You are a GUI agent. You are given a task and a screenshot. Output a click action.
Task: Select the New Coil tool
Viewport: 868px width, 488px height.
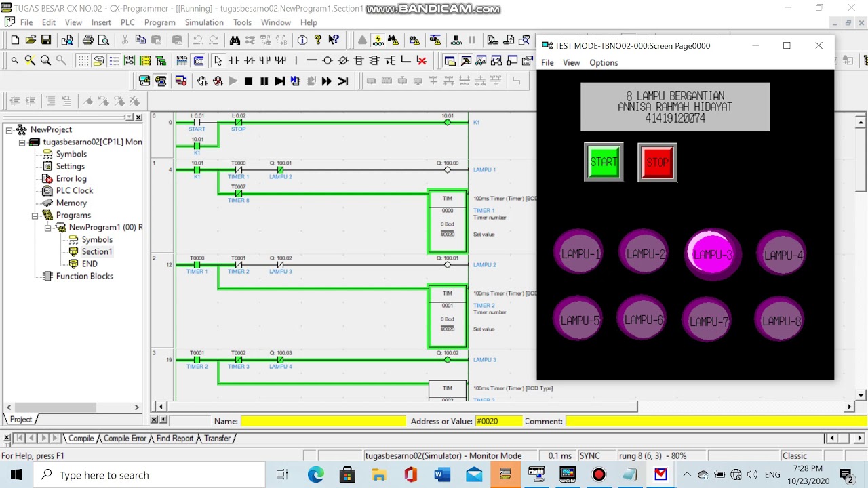(x=328, y=60)
